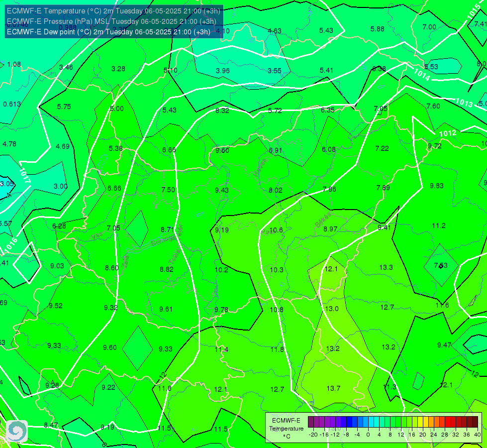Click the 11.2 temperature value

[439, 225]
